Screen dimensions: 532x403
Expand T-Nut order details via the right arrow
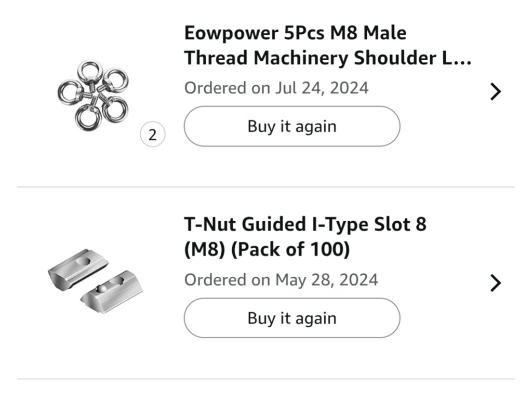point(496,283)
